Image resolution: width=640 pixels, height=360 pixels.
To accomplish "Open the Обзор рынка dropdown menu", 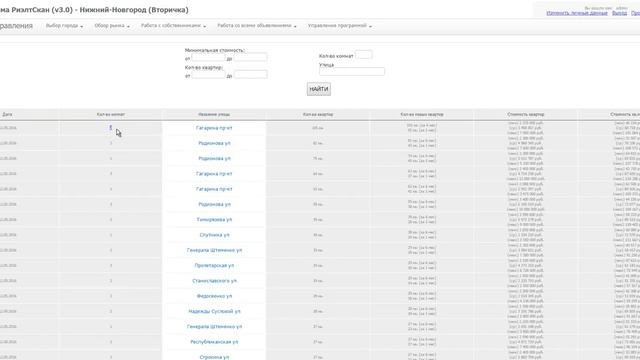I will (112, 26).
